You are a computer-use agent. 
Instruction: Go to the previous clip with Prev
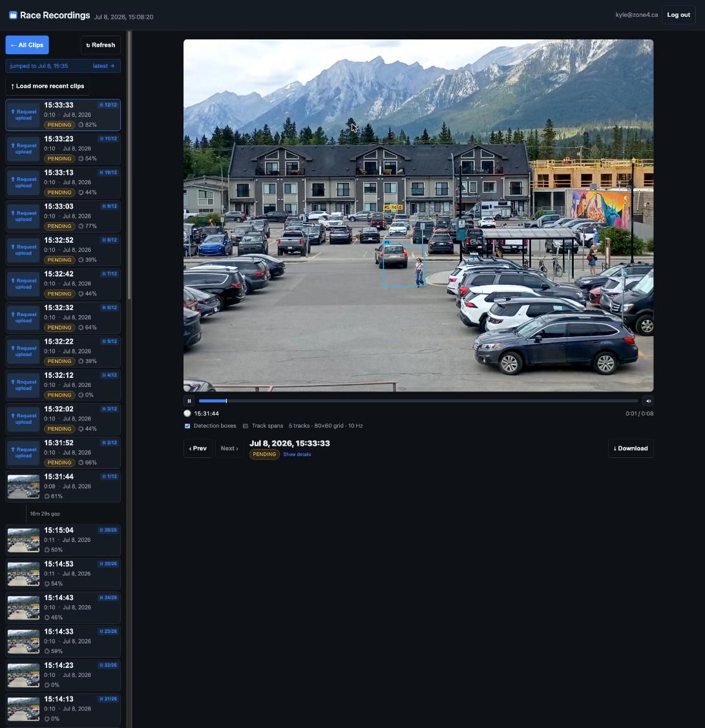click(x=198, y=448)
